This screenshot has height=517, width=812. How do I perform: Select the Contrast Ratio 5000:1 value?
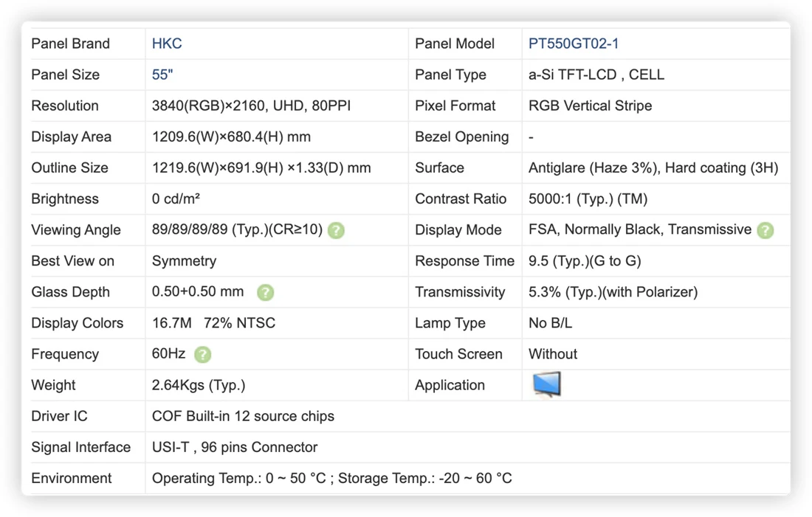coord(588,198)
